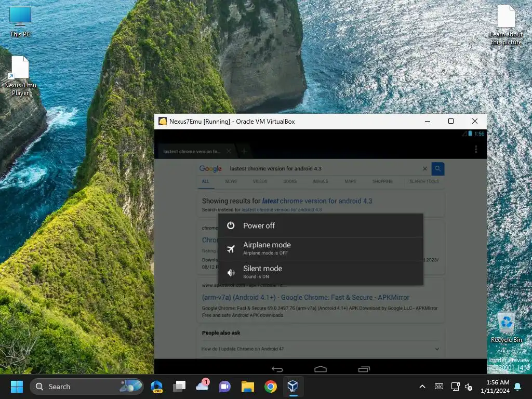Switch to the BOOKS results tab
This screenshot has width=532, height=399.
pos(290,181)
